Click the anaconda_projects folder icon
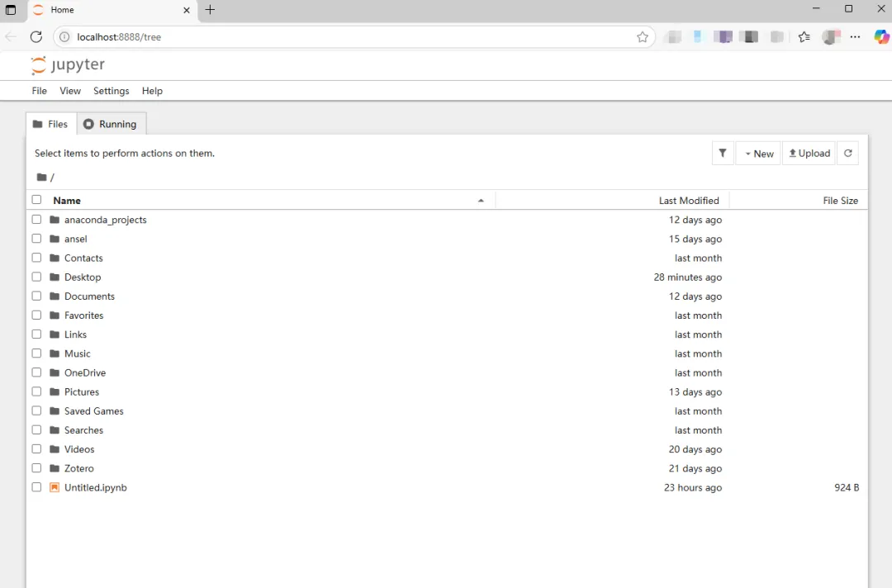The image size is (892, 588). (x=55, y=220)
